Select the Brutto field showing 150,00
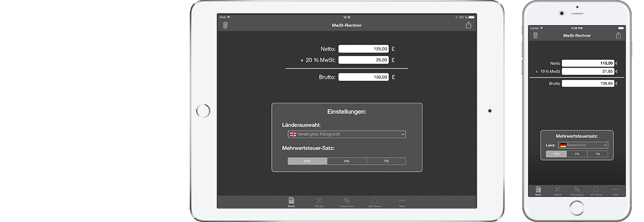Screen dimensions: 644x222 (x=364, y=77)
